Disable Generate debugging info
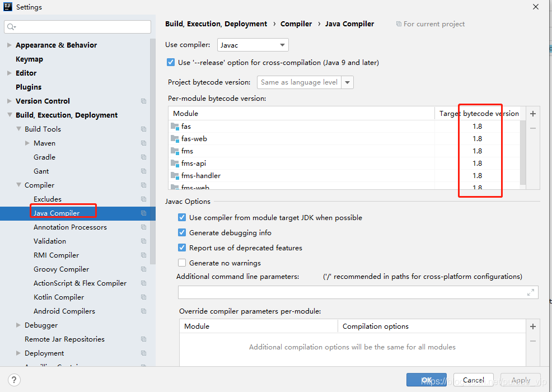This screenshot has width=552, height=392. (181, 232)
